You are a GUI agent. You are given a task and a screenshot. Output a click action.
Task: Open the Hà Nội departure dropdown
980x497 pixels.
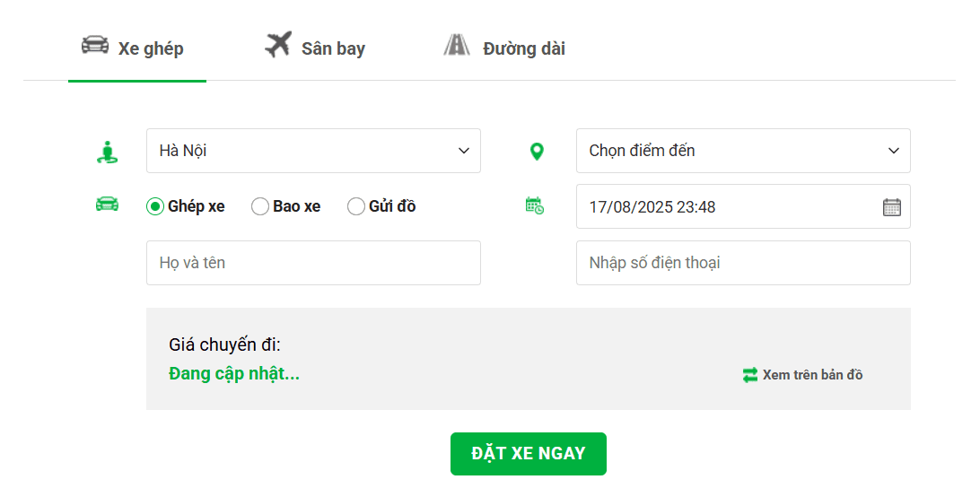tap(313, 151)
